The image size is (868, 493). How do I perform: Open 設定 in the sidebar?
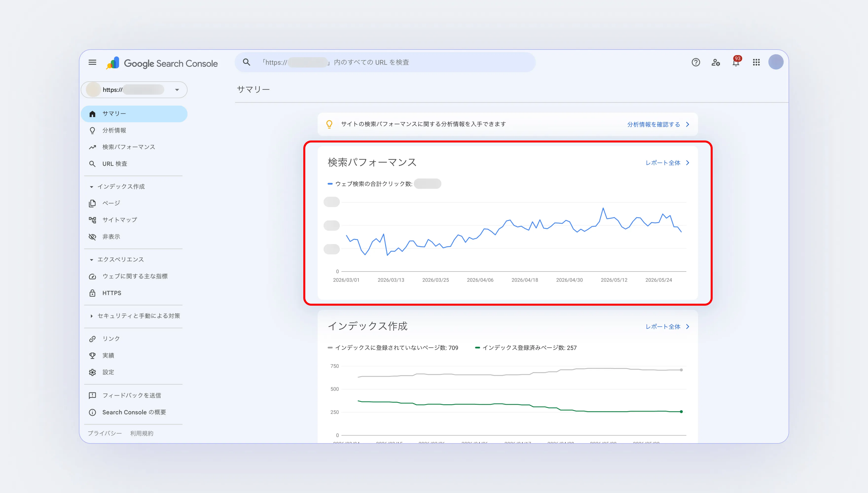tap(134, 372)
